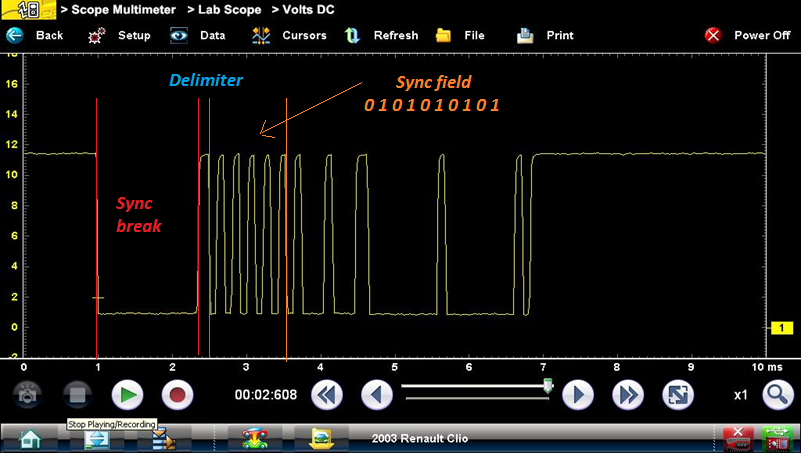Open the magnifier zoom tool
This screenshot has height=453, width=801.
(776, 394)
